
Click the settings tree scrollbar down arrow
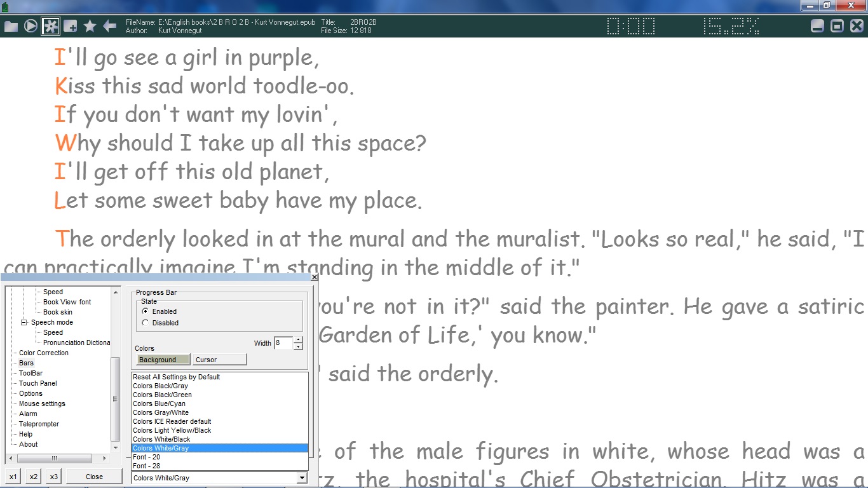(116, 448)
